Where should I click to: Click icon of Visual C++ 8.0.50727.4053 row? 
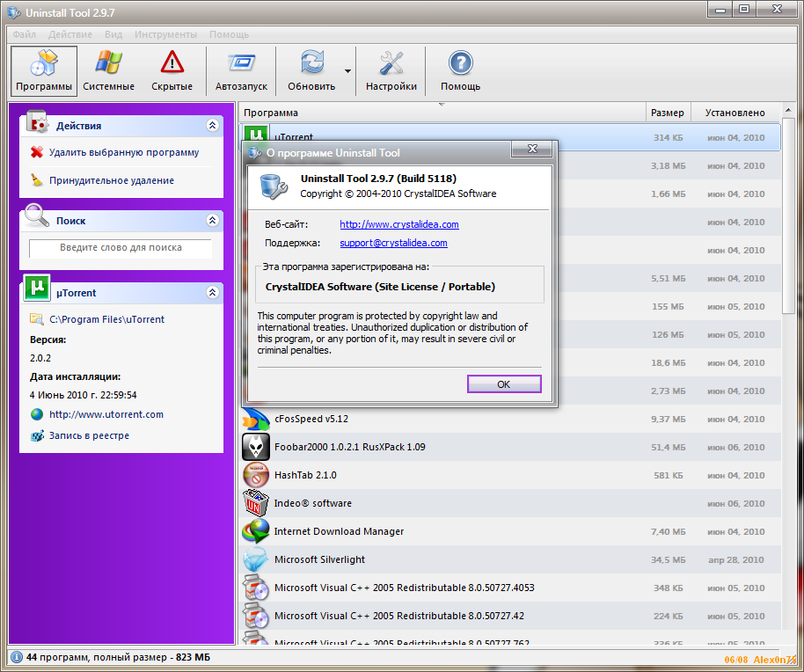pyautogui.click(x=255, y=588)
